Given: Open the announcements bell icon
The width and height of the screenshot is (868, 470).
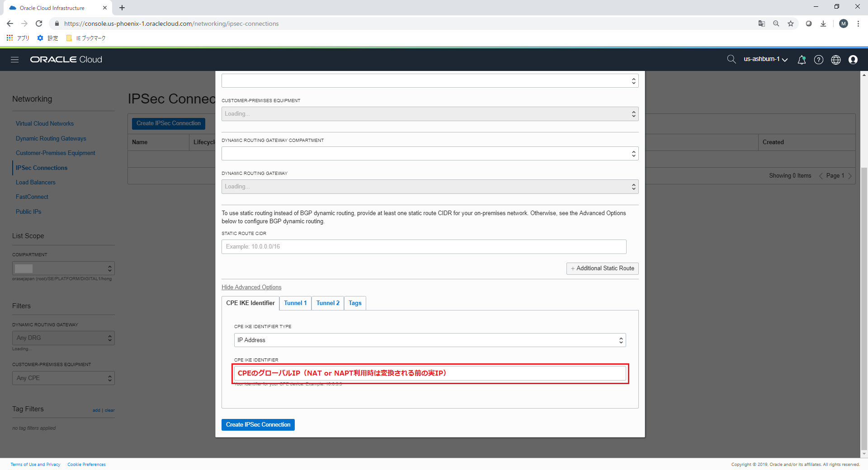Looking at the screenshot, I should [802, 60].
